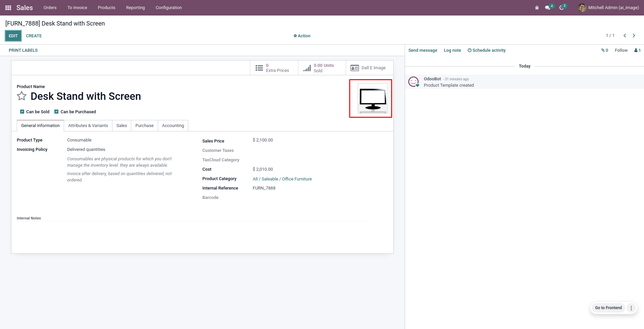
Task: Open the Office Furniture category link
Action: [x=297, y=179]
